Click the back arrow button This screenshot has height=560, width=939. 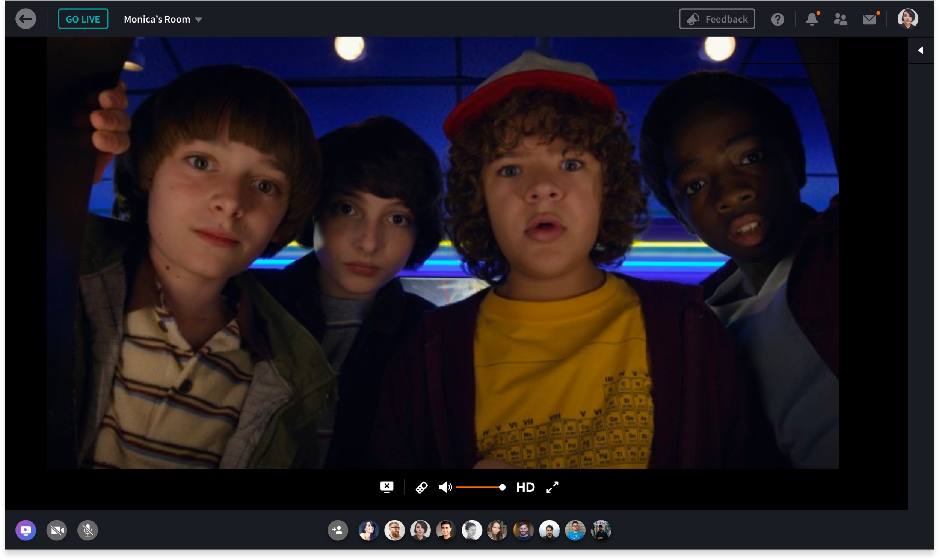pos(26,19)
